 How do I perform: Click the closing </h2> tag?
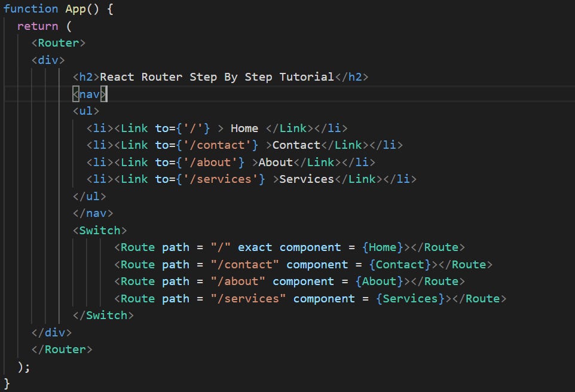(351, 77)
